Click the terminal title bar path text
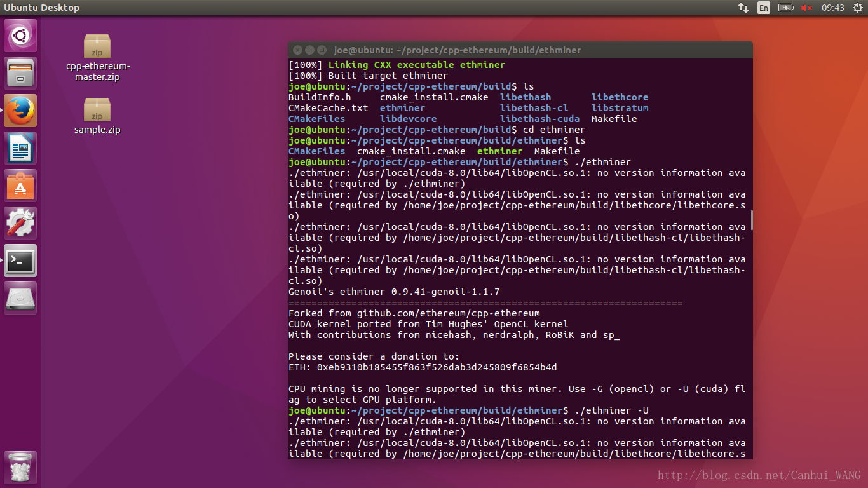 (458, 50)
